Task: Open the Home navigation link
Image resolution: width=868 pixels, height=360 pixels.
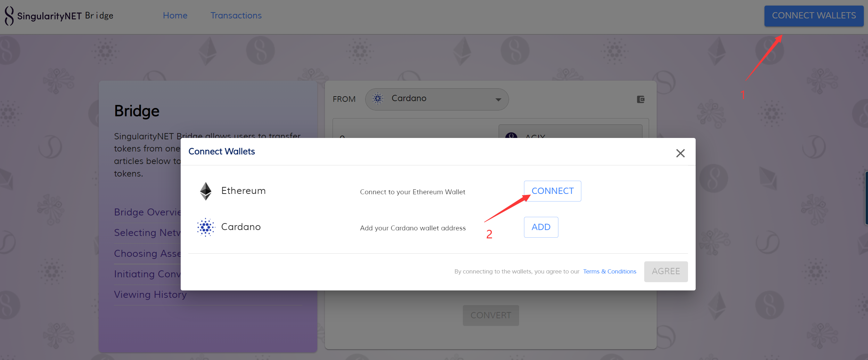Action: [175, 16]
